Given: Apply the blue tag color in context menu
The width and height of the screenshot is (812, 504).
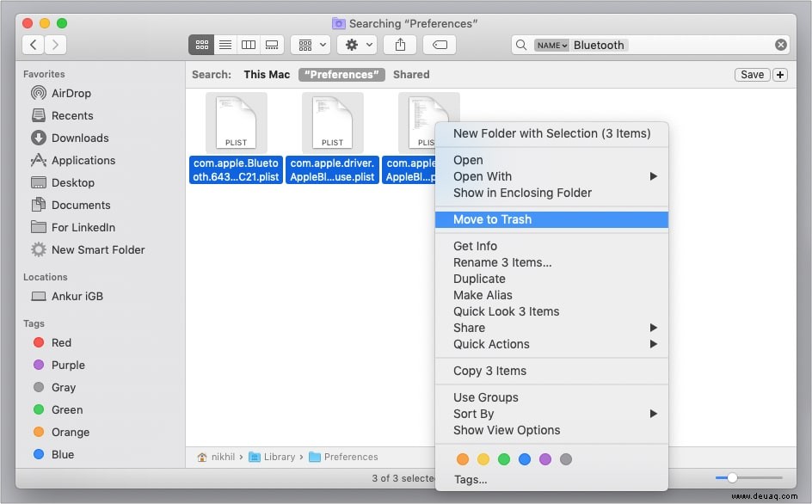Looking at the screenshot, I should pyautogui.click(x=525, y=459).
